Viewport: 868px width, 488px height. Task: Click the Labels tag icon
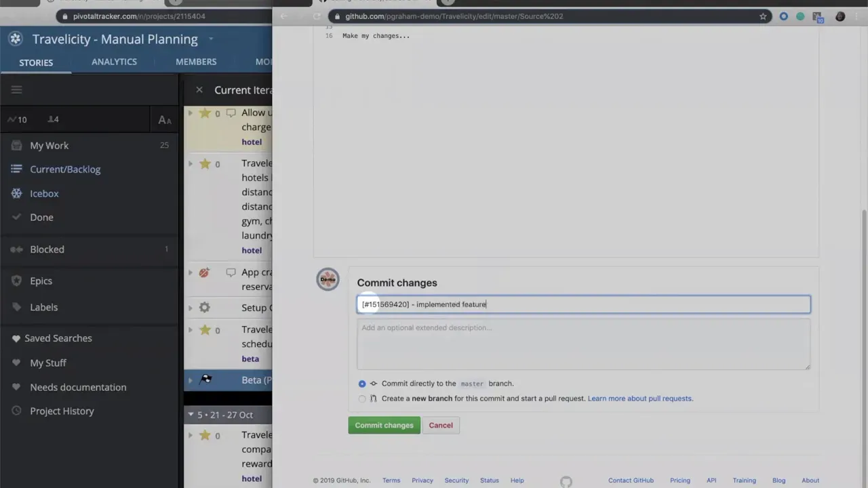click(x=16, y=307)
